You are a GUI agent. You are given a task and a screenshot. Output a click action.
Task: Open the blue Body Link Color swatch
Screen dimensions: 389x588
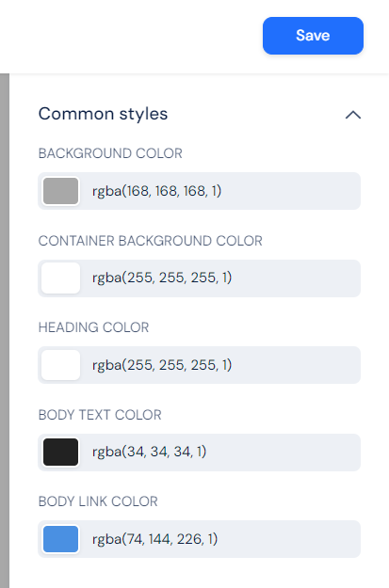tap(61, 539)
